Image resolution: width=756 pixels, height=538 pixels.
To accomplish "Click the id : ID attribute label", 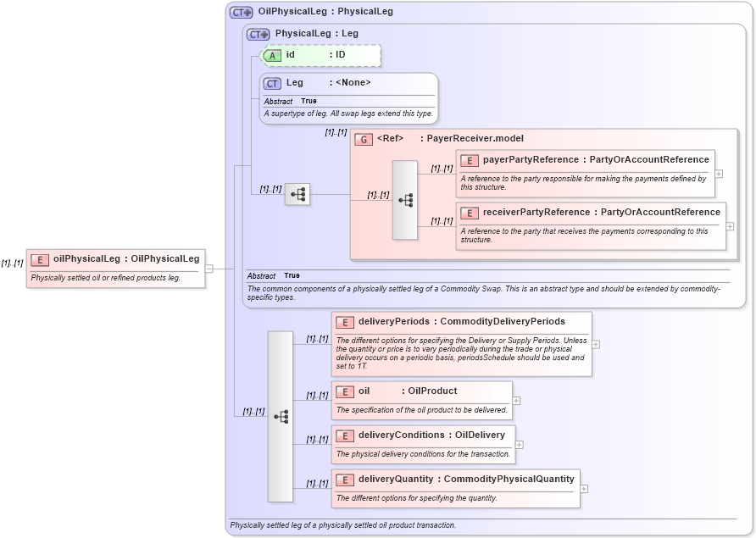I will pyautogui.click(x=316, y=55).
